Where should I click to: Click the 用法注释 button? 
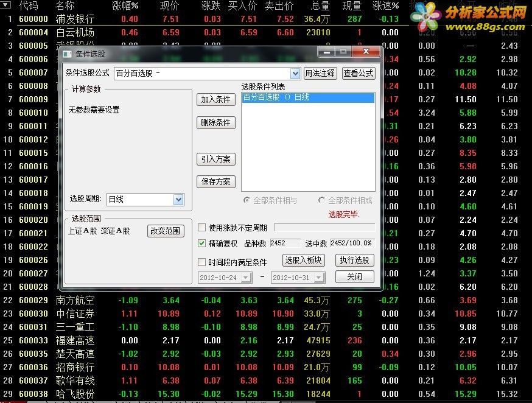point(320,73)
